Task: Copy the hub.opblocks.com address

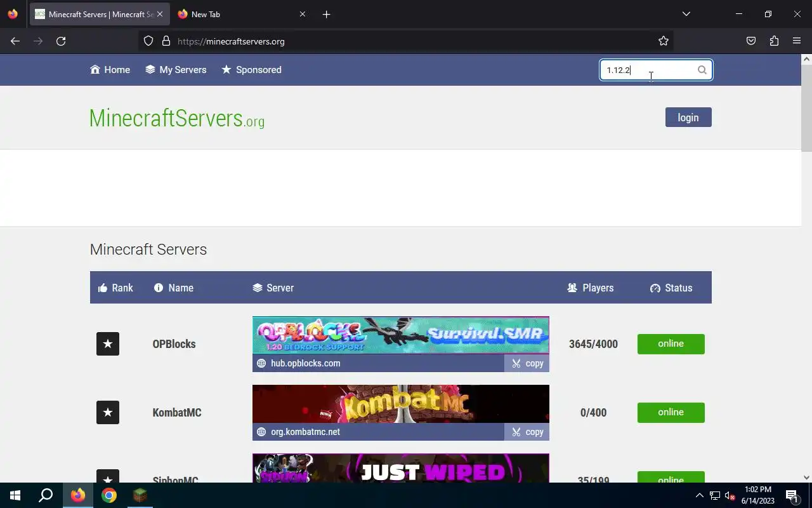Action: pos(527,363)
